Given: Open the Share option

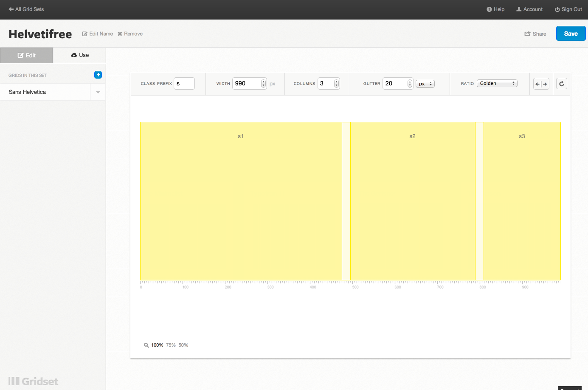Looking at the screenshot, I should [535, 34].
